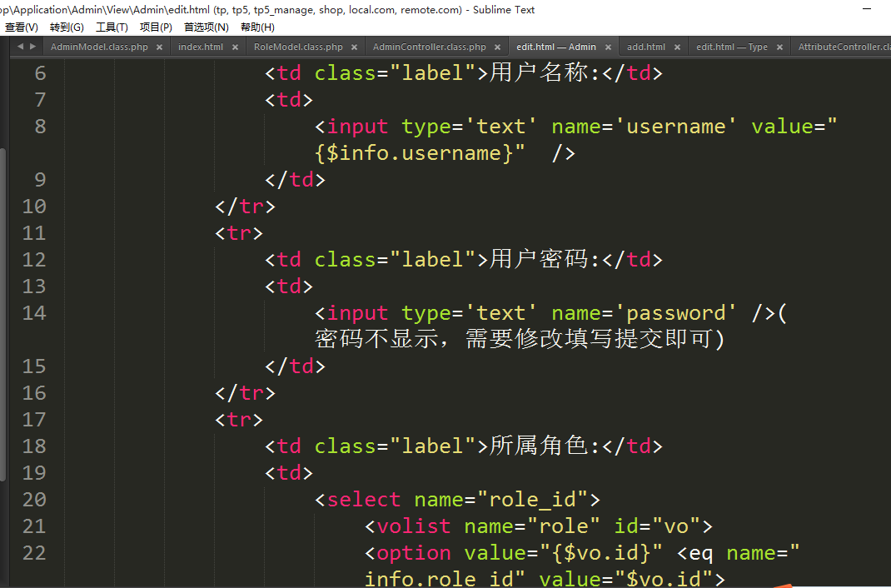This screenshot has height=588, width=891.
Task: Minimize the Sublime Text window
Action: pyautogui.click(x=869, y=10)
